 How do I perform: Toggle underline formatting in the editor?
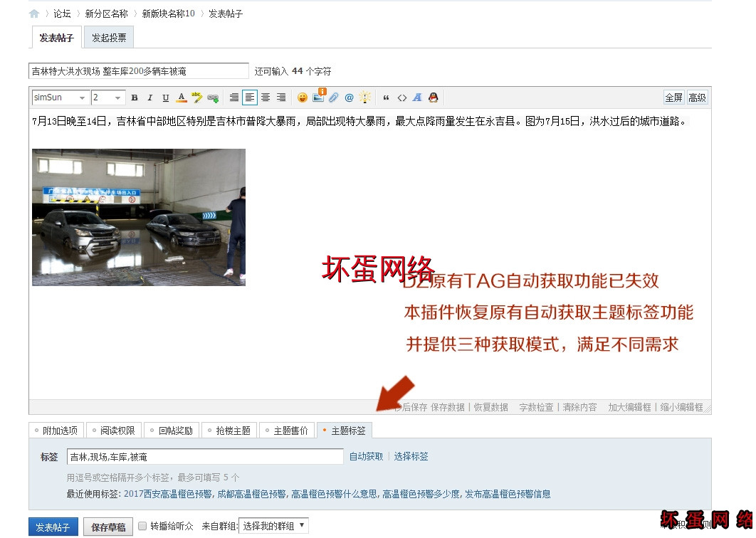point(166,98)
